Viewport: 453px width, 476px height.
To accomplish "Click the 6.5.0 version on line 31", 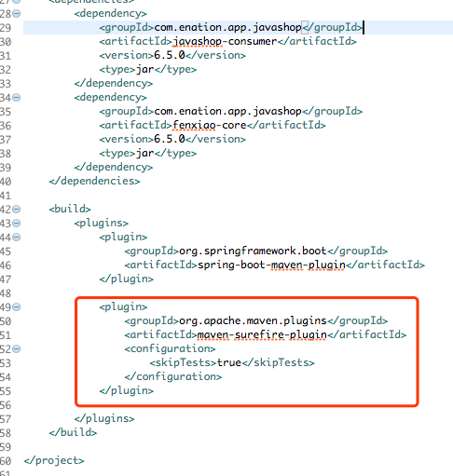I will click(170, 55).
